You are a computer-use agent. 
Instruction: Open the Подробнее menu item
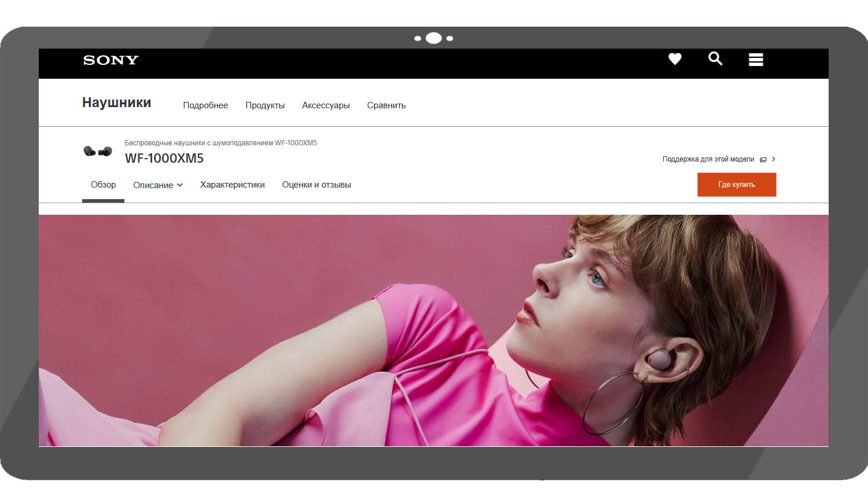[x=205, y=105]
